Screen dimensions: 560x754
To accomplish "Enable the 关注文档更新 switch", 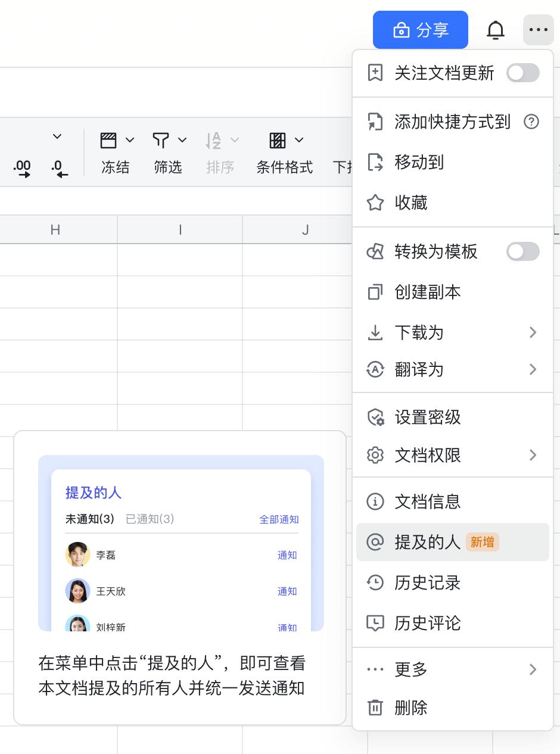I will coord(522,73).
